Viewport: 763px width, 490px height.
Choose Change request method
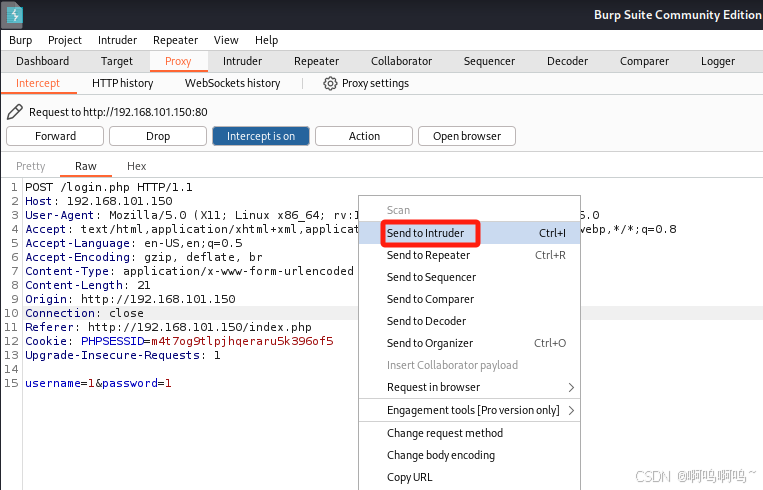(x=470, y=433)
